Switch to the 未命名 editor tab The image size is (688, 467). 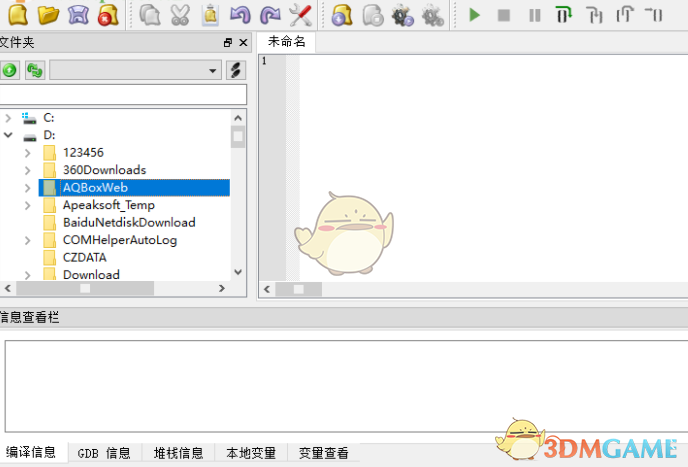click(x=286, y=42)
